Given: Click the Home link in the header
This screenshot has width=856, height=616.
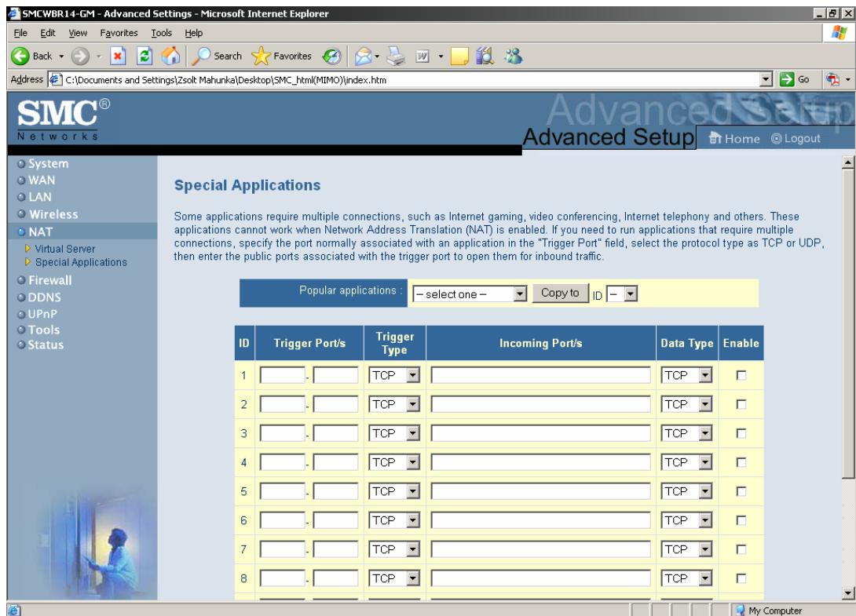Looking at the screenshot, I should 734,139.
